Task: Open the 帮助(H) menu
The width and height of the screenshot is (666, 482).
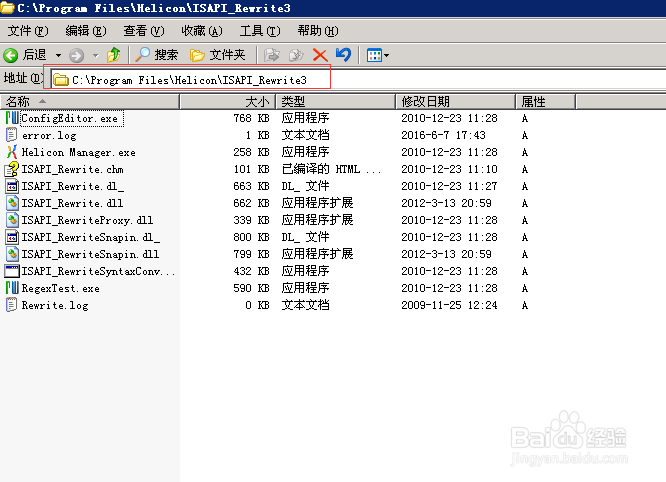Action: point(318,31)
